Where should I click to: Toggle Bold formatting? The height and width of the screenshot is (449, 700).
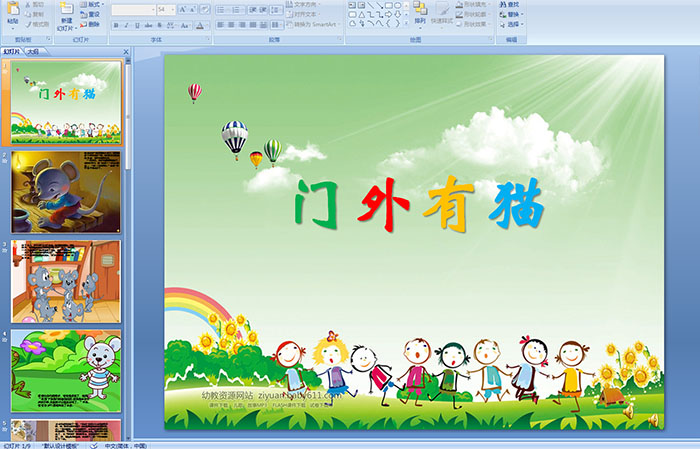point(116,25)
